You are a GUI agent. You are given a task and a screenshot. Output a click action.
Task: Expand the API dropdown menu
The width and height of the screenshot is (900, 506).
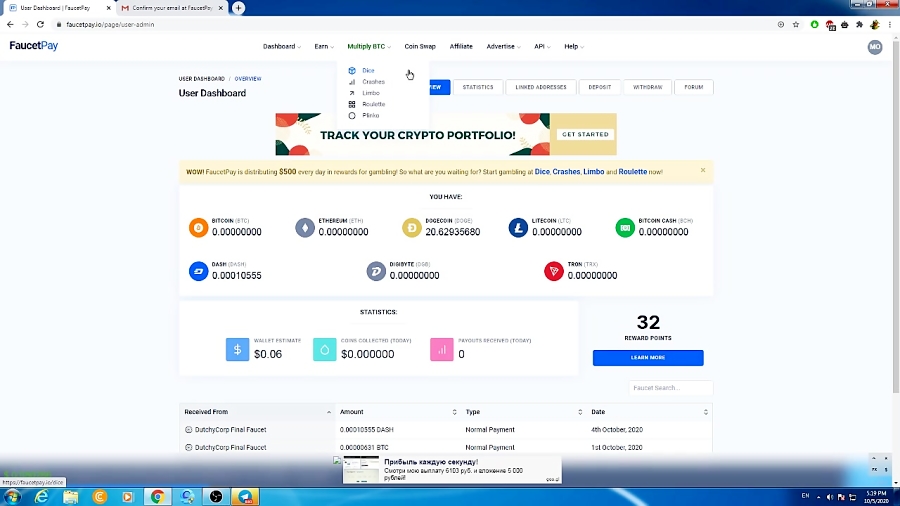[542, 46]
